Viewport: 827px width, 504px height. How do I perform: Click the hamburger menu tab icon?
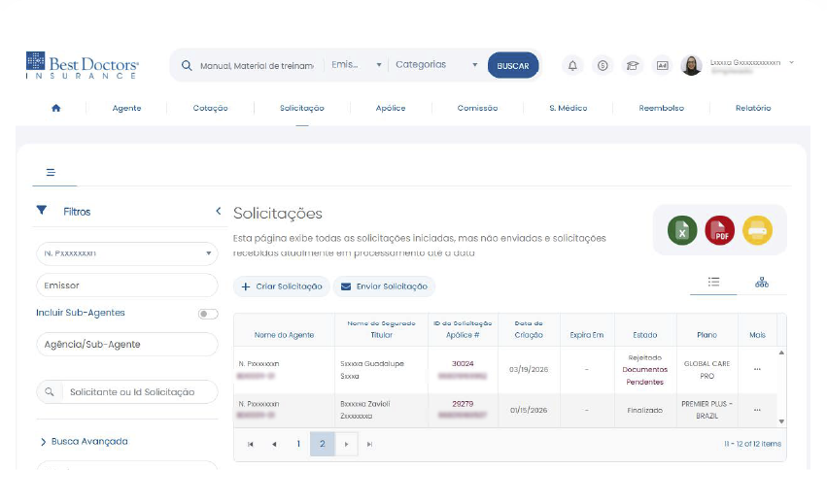point(51,173)
